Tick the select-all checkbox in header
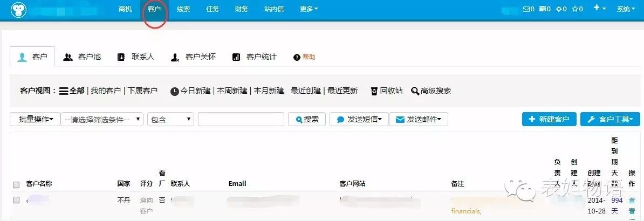Viewport: 644px width, 221px height. tap(16, 184)
